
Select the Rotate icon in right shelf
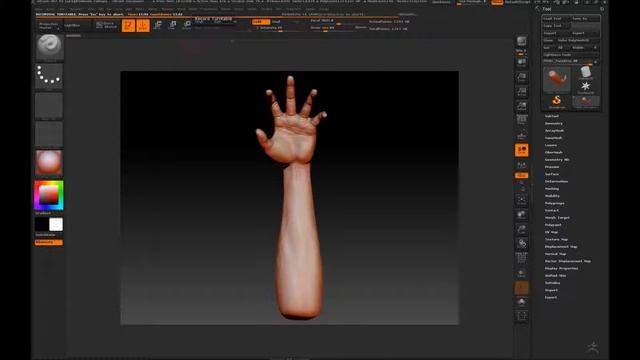[522, 243]
